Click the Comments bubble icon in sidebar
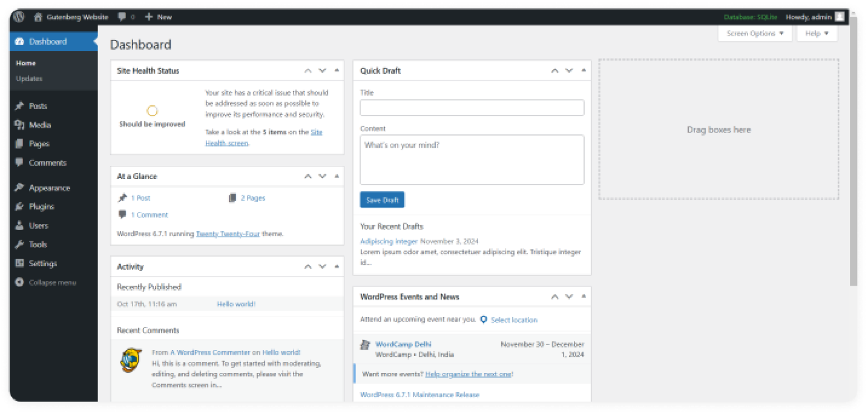 [19, 162]
